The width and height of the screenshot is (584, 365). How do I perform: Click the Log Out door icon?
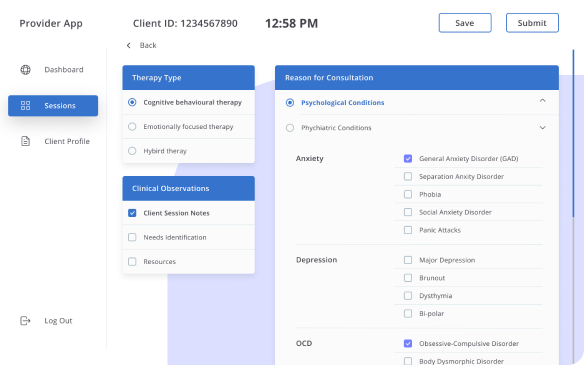coord(25,321)
